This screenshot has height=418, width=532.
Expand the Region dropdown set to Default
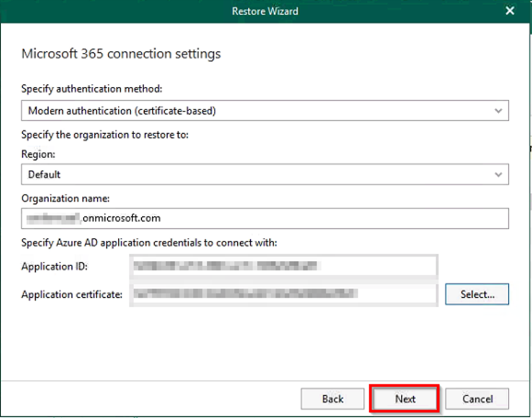pyautogui.click(x=265, y=174)
